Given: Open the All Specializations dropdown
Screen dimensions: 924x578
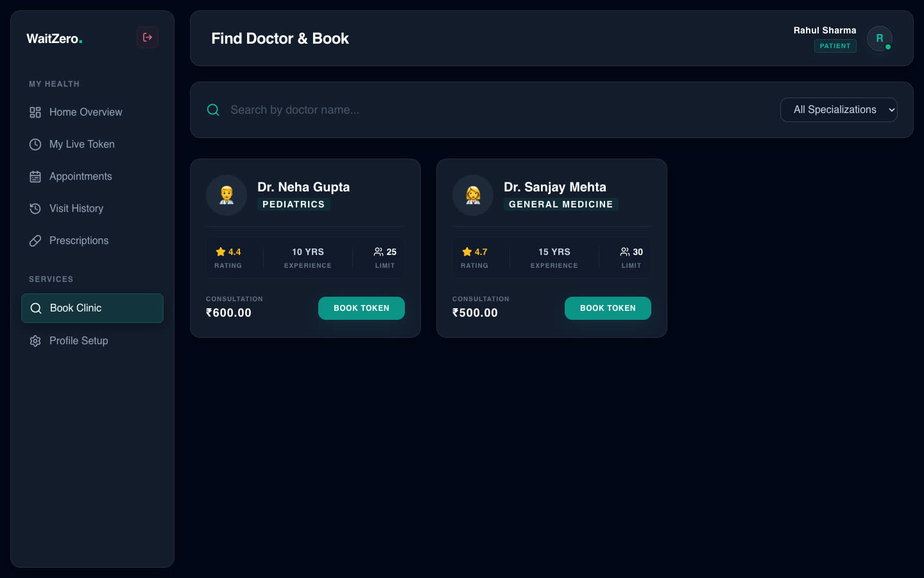Looking at the screenshot, I should point(839,110).
